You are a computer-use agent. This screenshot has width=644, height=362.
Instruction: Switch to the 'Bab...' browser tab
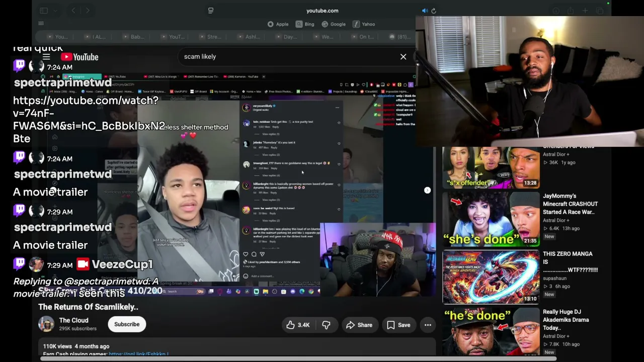pos(133,37)
